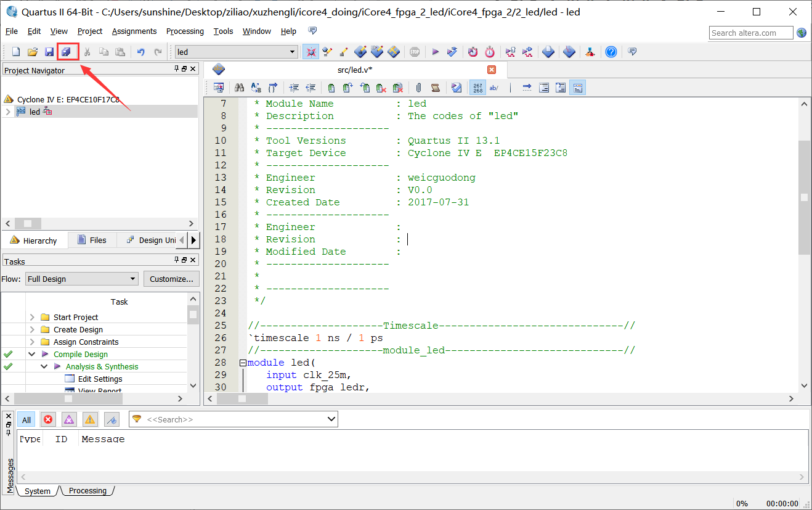Click the blue Help question mark icon
Viewport: 812px width, 510px height.
611,52
